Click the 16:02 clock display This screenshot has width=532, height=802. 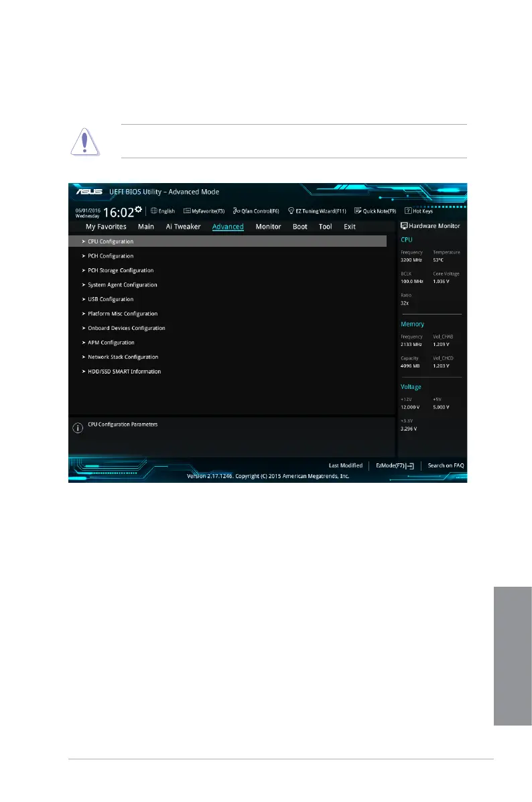[x=119, y=213]
